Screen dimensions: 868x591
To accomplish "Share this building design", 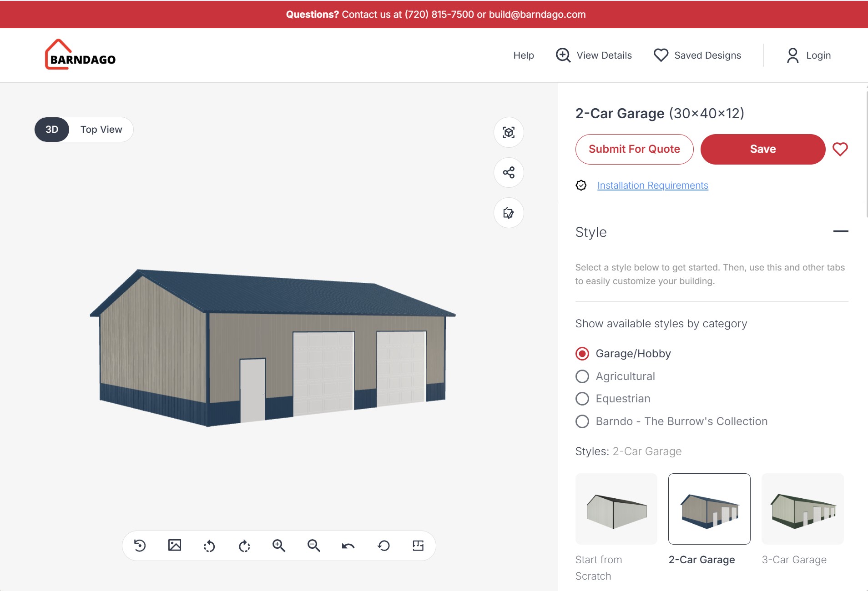I will (x=509, y=172).
